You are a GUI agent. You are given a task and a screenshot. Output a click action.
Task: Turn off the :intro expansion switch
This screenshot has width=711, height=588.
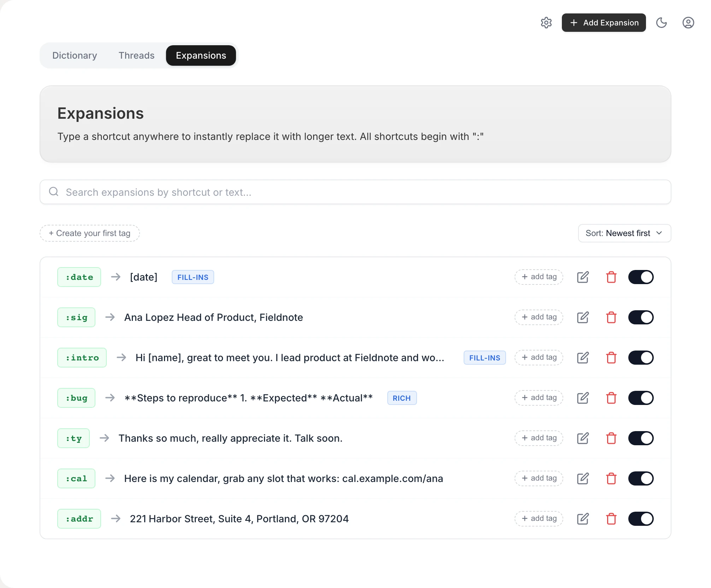tap(641, 358)
